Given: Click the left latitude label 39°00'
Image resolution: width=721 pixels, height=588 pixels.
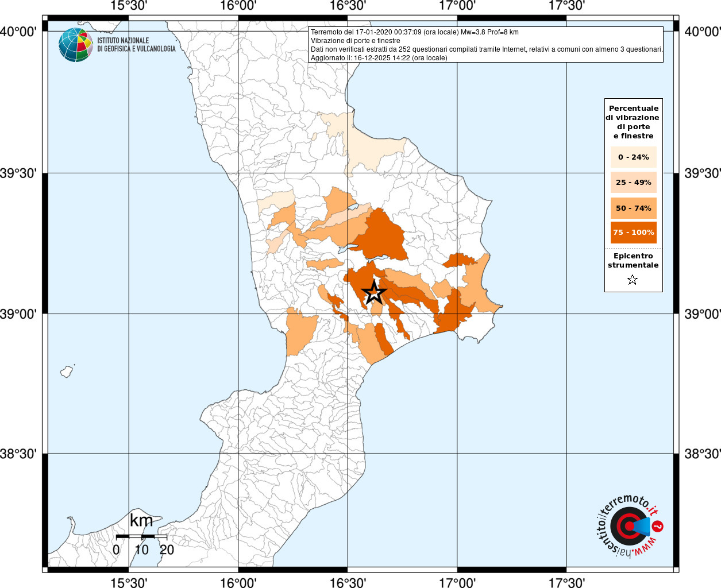Looking at the screenshot, I should pyautogui.click(x=18, y=314).
